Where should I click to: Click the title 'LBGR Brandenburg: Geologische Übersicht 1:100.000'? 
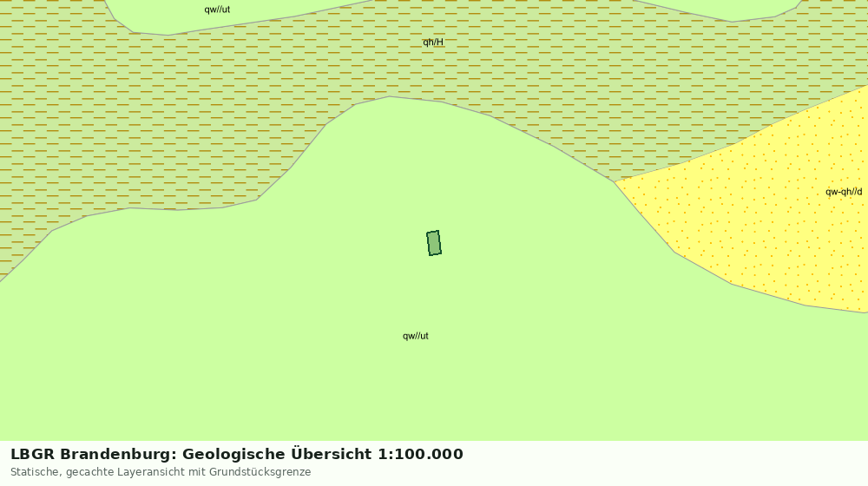pyautogui.click(x=237, y=454)
